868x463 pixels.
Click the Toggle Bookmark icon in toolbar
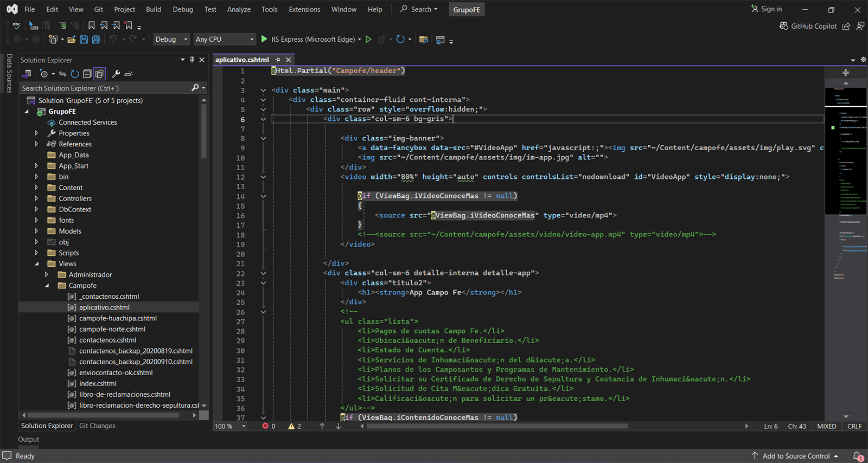click(92, 25)
